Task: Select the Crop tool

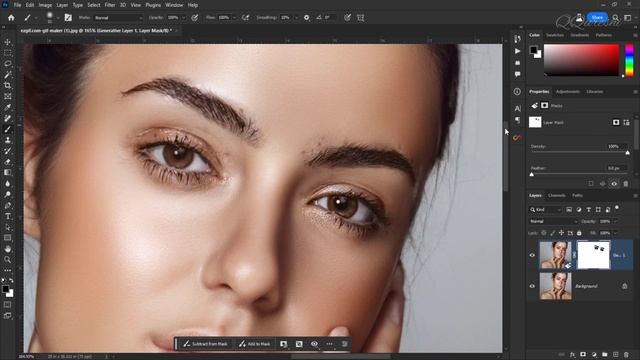Action: (x=7, y=86)
